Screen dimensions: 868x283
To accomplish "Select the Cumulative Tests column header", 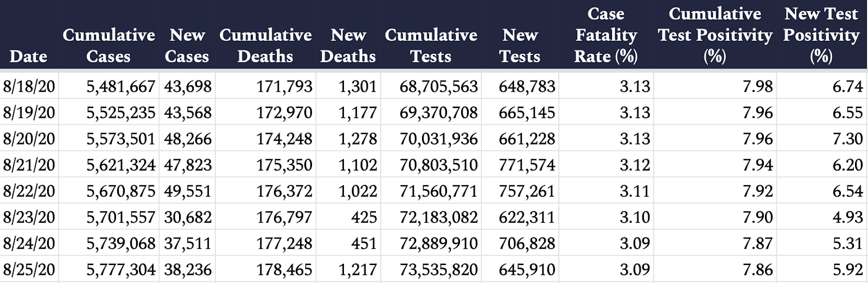I will click(431, 46).
